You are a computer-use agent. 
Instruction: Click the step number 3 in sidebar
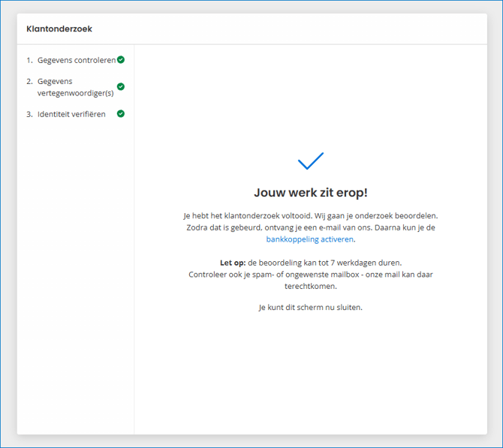(29, 114)
